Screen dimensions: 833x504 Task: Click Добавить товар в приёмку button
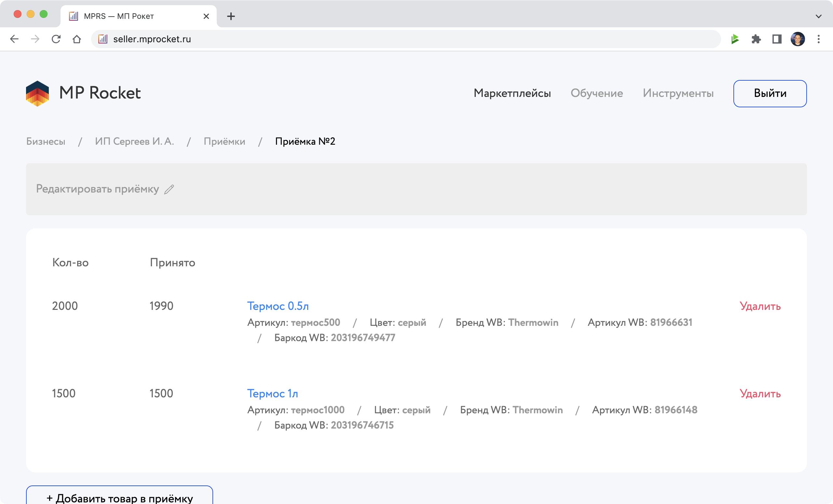click(x=119, y=497)
